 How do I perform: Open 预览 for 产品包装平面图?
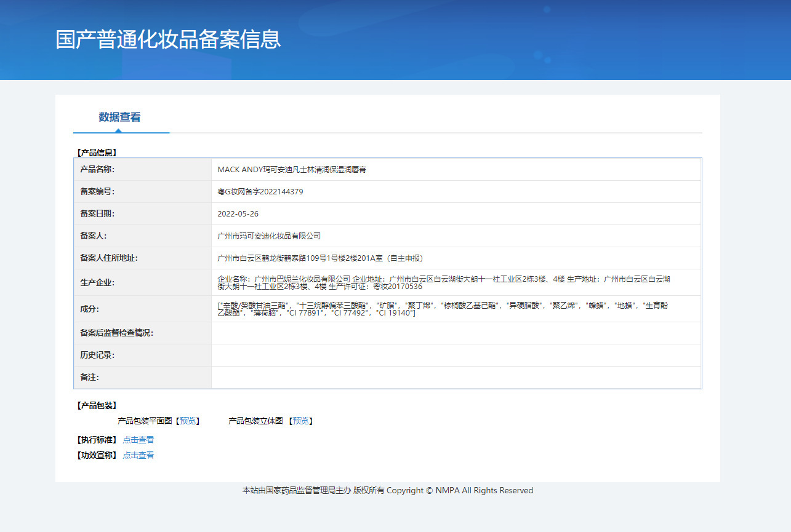pyautogui.click(x=188, y=421)
